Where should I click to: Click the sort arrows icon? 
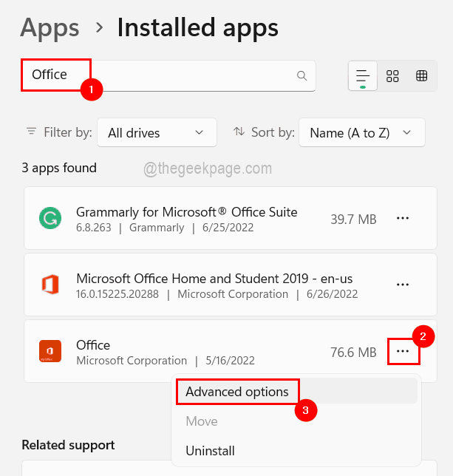pyautogui.click(x=239, y=132)
